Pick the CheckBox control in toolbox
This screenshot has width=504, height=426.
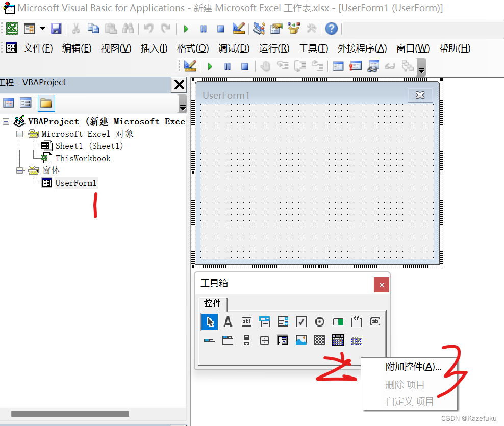301,322
